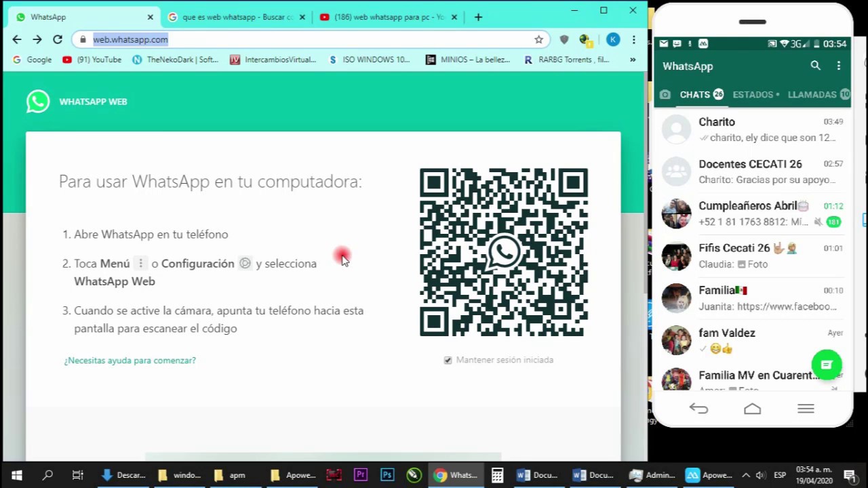Open the IntercambiosVirtual bookmark
Viewport: 868px width, 488px height.
(x=273, y=60)
